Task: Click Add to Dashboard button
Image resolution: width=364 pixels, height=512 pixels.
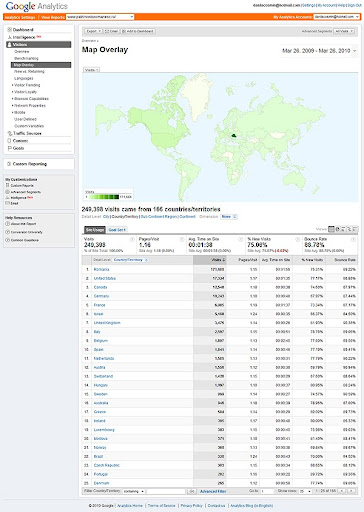Action: (x=138, y=31)
